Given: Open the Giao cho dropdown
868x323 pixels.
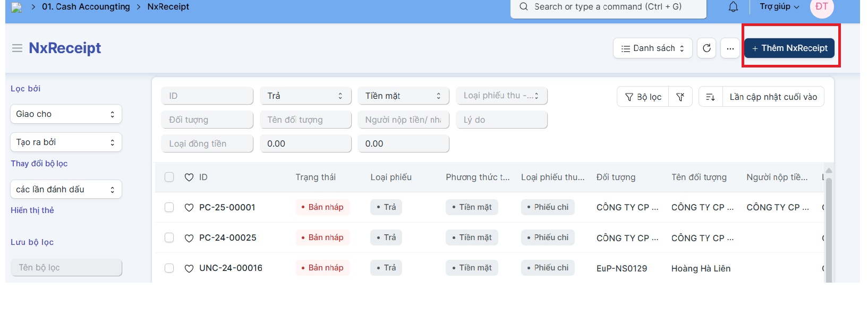Looking at the screenshot, I should click(66, 114).
